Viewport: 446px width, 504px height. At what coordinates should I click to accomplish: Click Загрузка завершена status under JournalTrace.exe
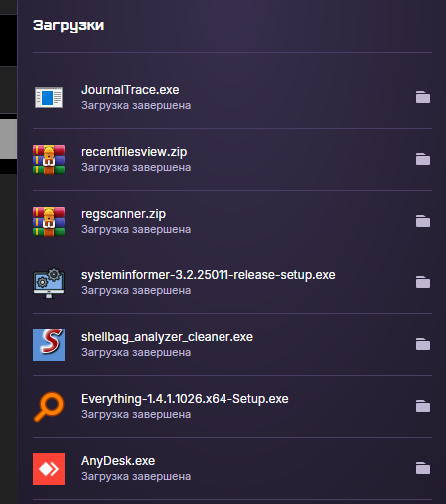(x=136, y=106)
